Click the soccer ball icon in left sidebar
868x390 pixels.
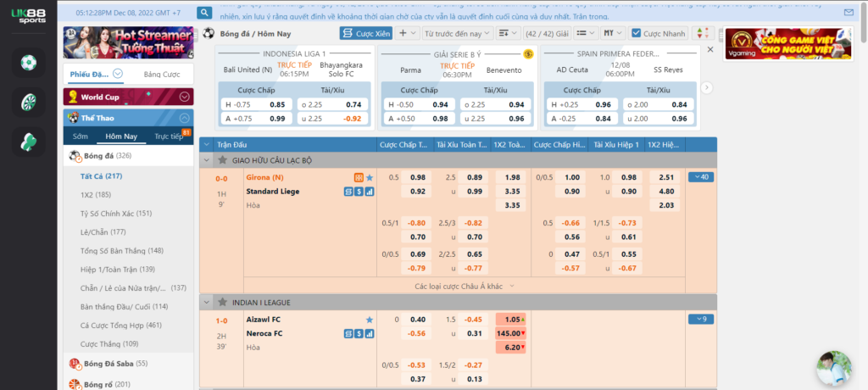[x=30, y=63]
